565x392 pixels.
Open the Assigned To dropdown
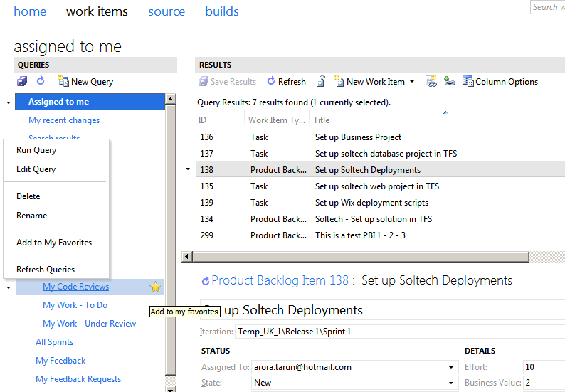(x=450, y=367)
